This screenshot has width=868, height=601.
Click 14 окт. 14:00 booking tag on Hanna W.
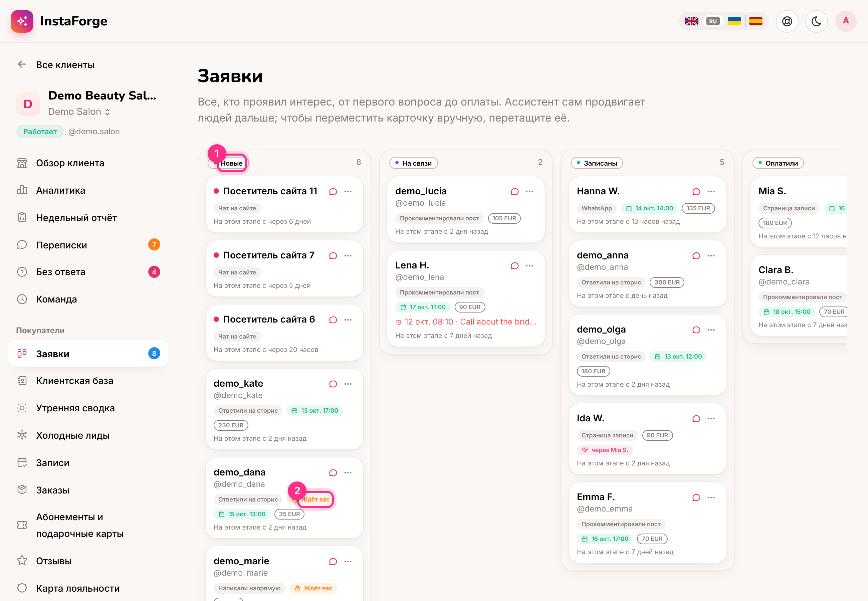coord(649,208)
